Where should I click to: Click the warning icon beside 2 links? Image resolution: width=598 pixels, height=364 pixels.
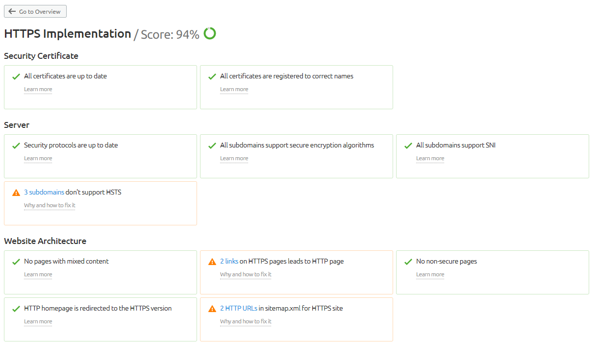coord(212,262)
